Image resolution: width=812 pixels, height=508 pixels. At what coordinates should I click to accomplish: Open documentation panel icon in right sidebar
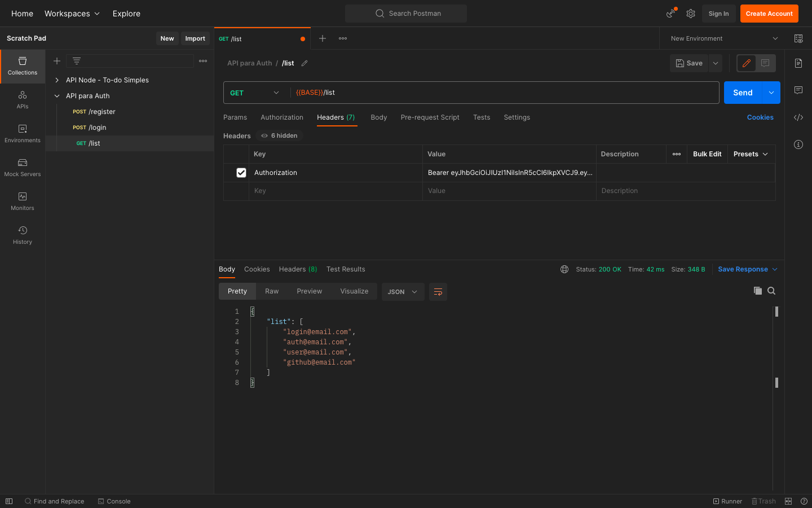click(798, 63)
